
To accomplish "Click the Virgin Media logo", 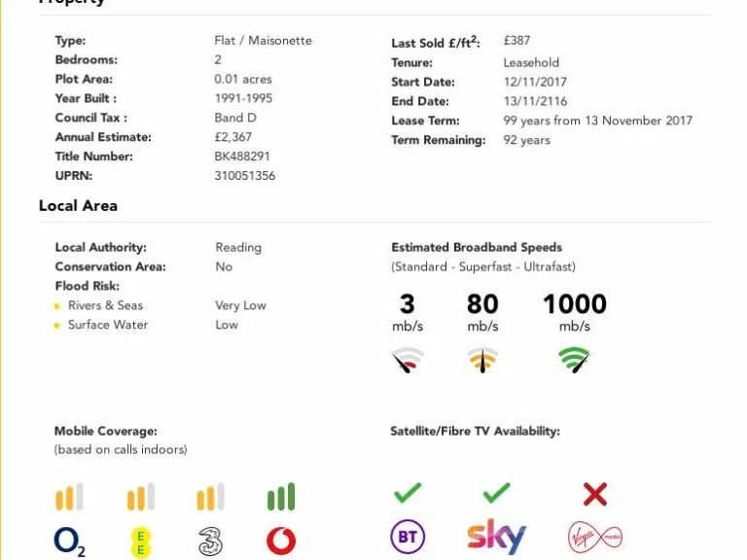I will pyautogui.click(x=595, y=537).
